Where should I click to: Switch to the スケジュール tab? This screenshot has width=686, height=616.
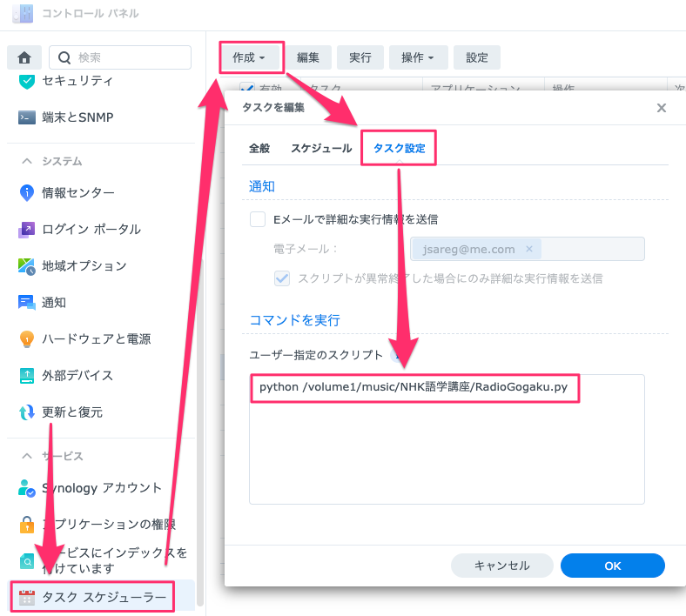click(x=321, y=149)
